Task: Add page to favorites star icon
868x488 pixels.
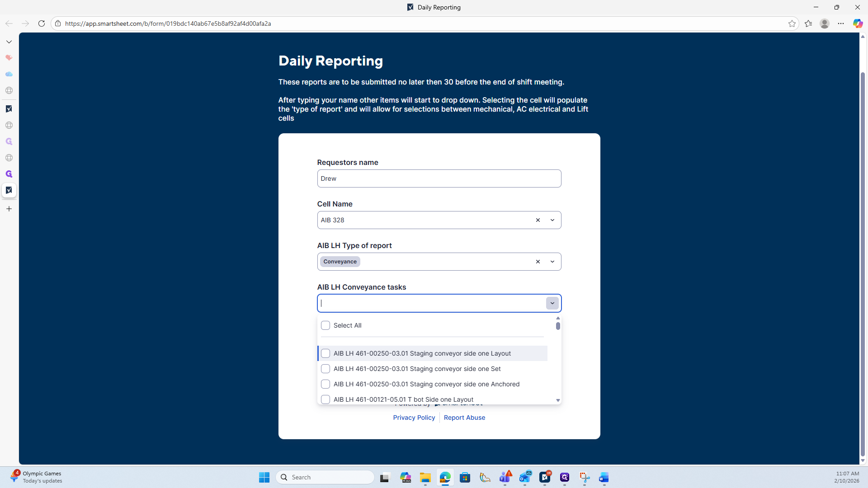Action: click(x=792, y=23)
